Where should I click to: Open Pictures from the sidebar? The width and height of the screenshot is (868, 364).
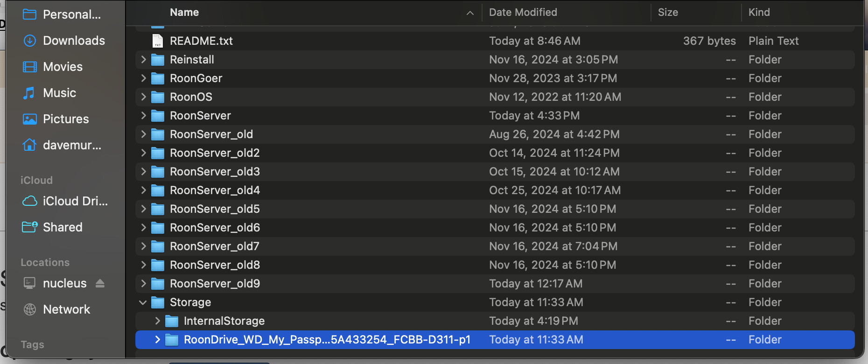pyautogui.click(x=56, y=119)
